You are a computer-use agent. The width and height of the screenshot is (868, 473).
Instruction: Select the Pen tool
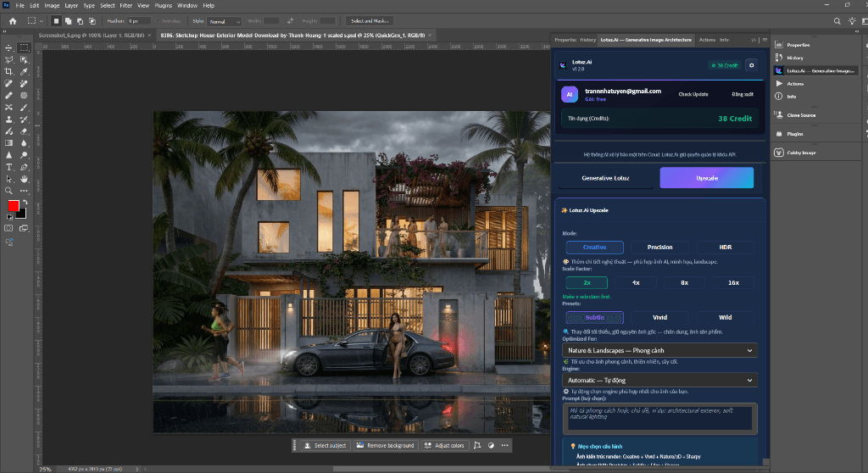pyautogui.click(x=24, y=167)
